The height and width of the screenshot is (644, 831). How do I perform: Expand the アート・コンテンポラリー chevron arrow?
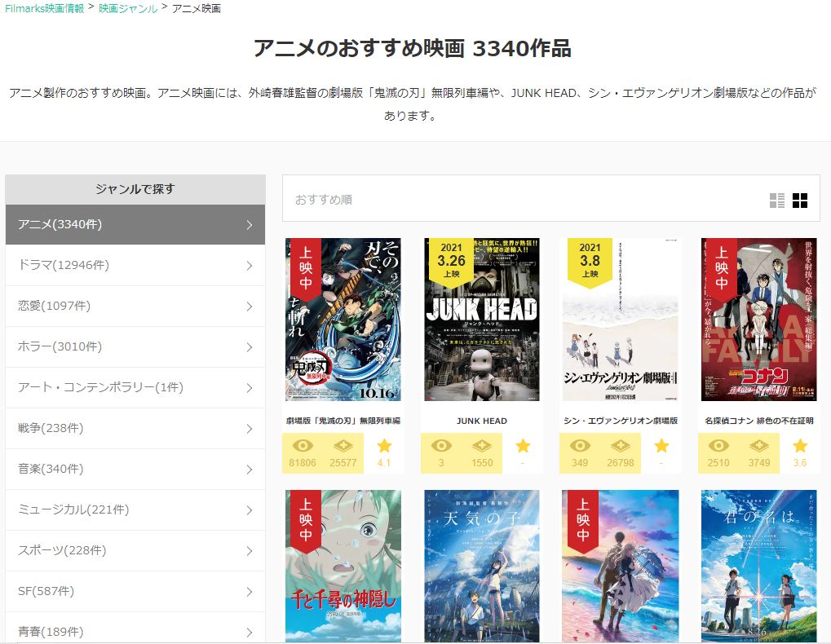click(249, 388)
